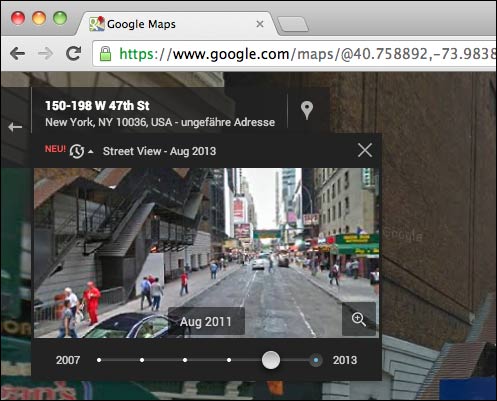
Task: Click the 150-198 W 47th St address
Action: [x=97, y=106]
